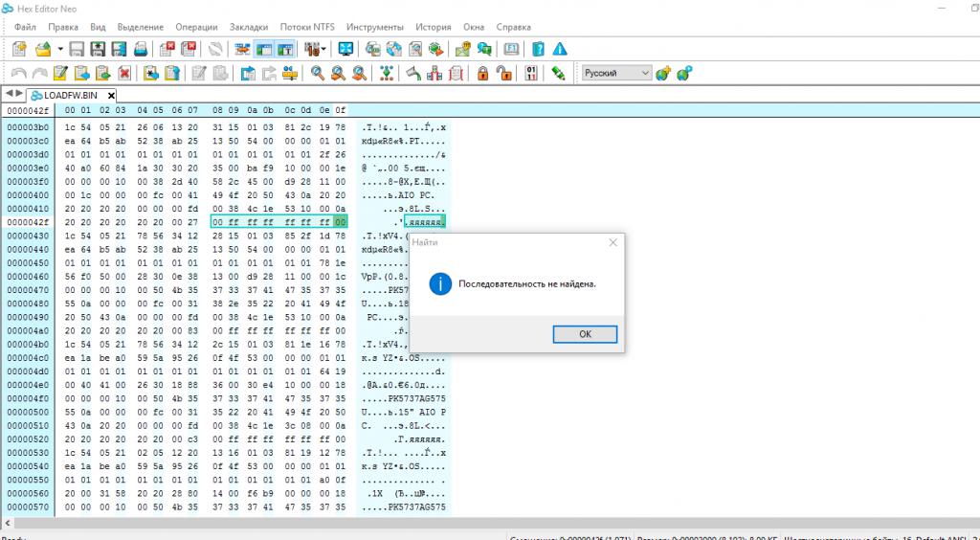Click the printer icon in the toolbar
The height and width of the screenshot is (540, 980).
140,49
